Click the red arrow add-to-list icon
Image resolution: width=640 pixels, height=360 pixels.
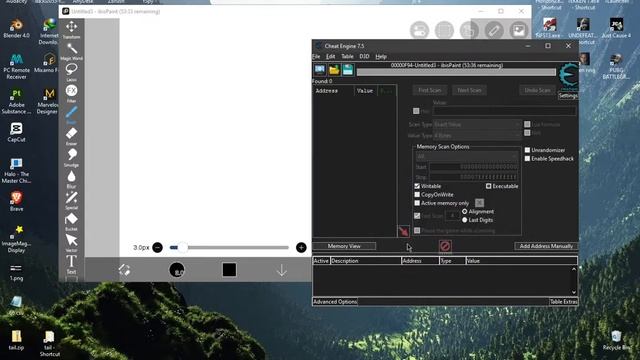coord(403,231)
